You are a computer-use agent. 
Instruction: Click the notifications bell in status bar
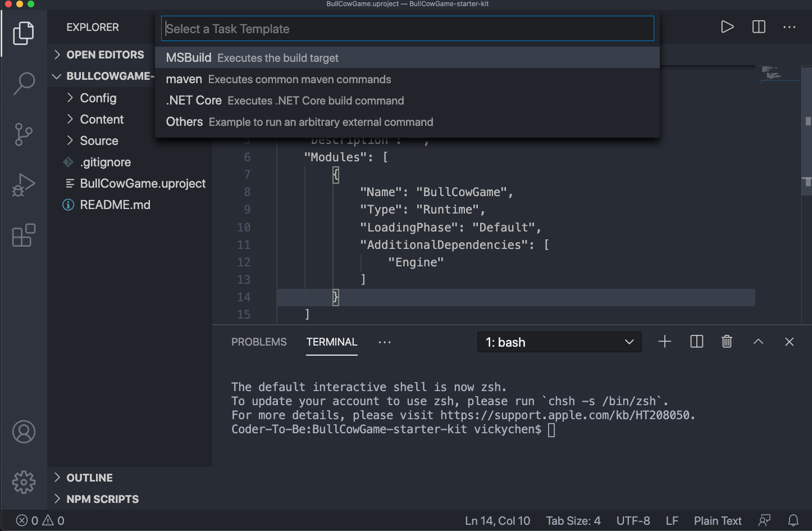[793, 520]
